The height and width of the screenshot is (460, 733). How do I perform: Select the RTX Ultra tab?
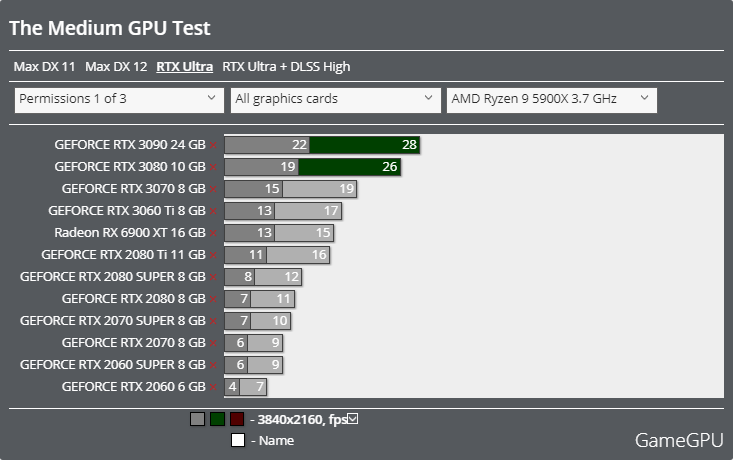coord(185,66)
